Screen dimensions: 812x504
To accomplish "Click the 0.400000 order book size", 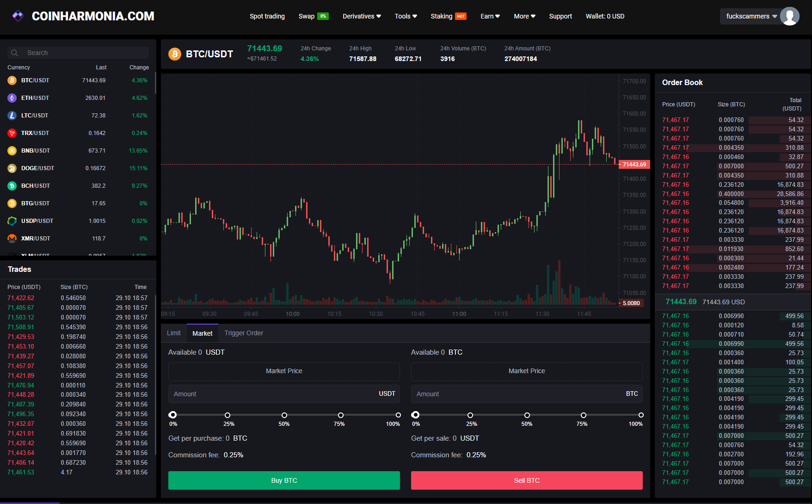I will point(731,194).
